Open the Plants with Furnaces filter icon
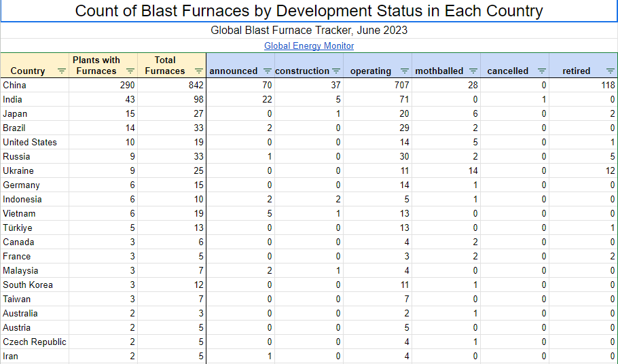This screenshot has height=364, width=618. (130, 71)
